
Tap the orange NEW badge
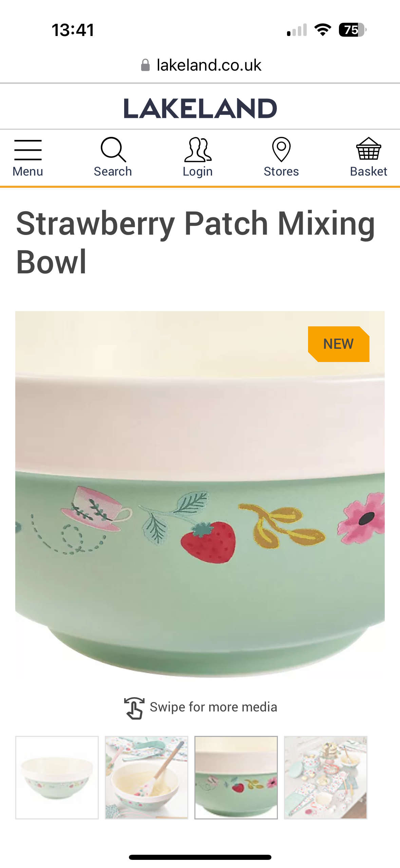[339, 344]
